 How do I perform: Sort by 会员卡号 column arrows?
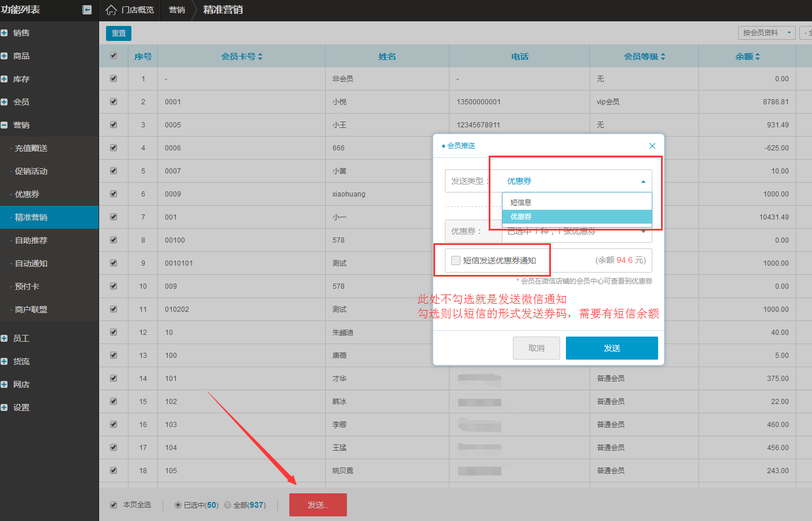tap(260, 56)
